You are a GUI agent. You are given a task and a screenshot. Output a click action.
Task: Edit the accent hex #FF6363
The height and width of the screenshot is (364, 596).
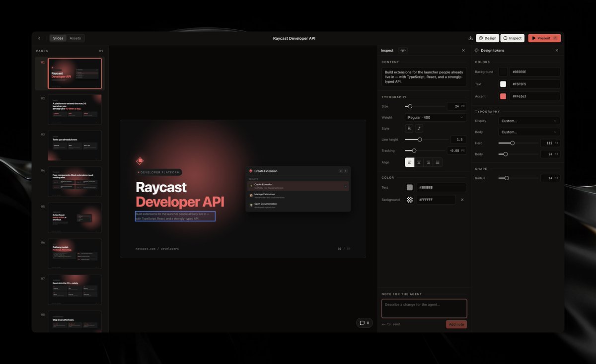tap(535, 96)
